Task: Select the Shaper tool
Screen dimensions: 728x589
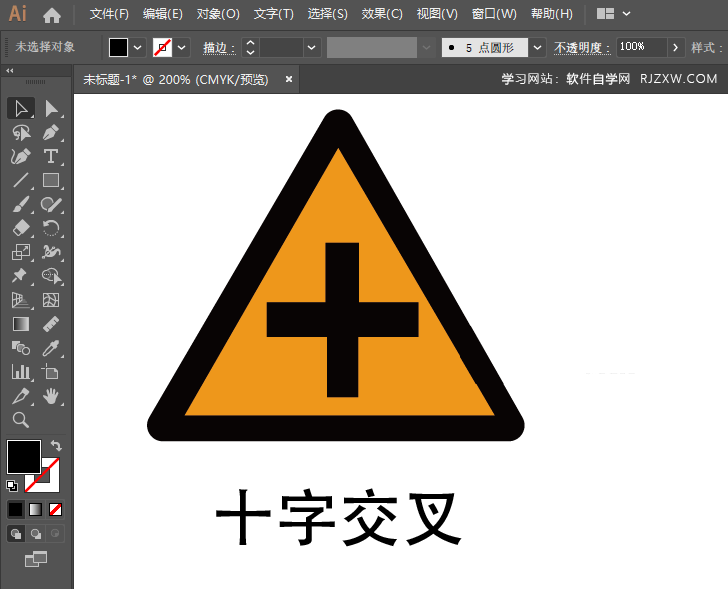Action: point(51,204)
